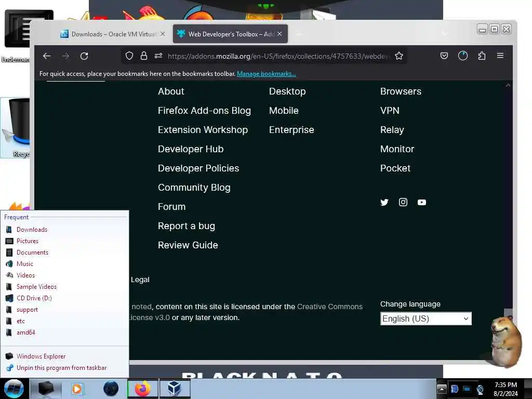Open Extension Workshop link
Viewport: 532px width, 399px height.
[x=203, y=130]
